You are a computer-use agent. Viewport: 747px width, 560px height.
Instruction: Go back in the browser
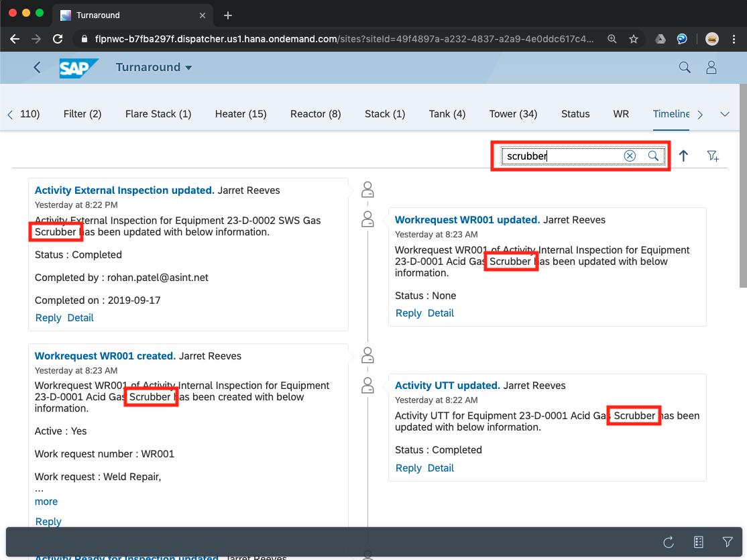(x=15, y=39)
